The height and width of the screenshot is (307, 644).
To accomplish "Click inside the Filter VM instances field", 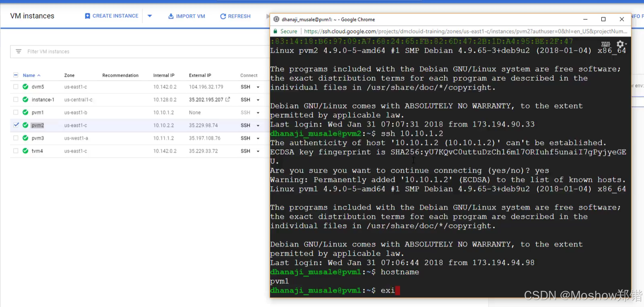I will click(x=62, y=51).
